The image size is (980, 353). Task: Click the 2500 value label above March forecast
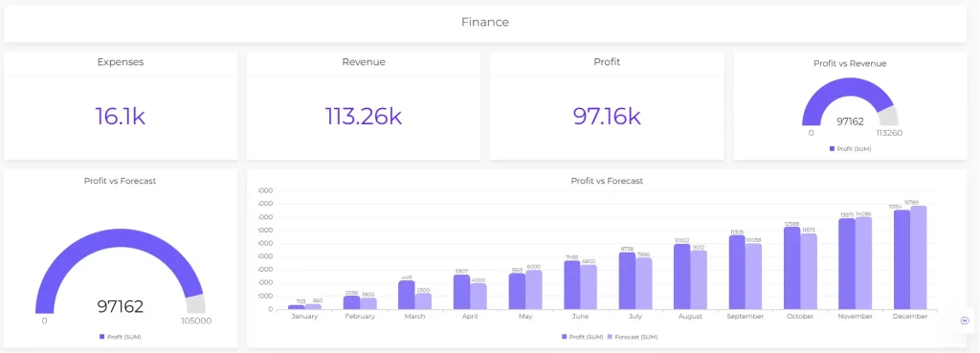(x=424, y=290)
